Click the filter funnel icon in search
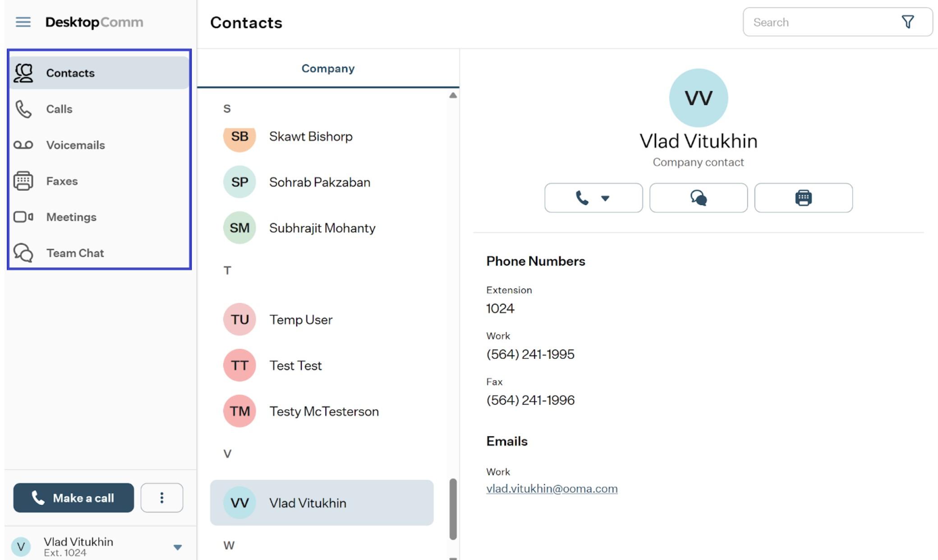The height and width of the screenshot is (560, 938). point(907,22)
